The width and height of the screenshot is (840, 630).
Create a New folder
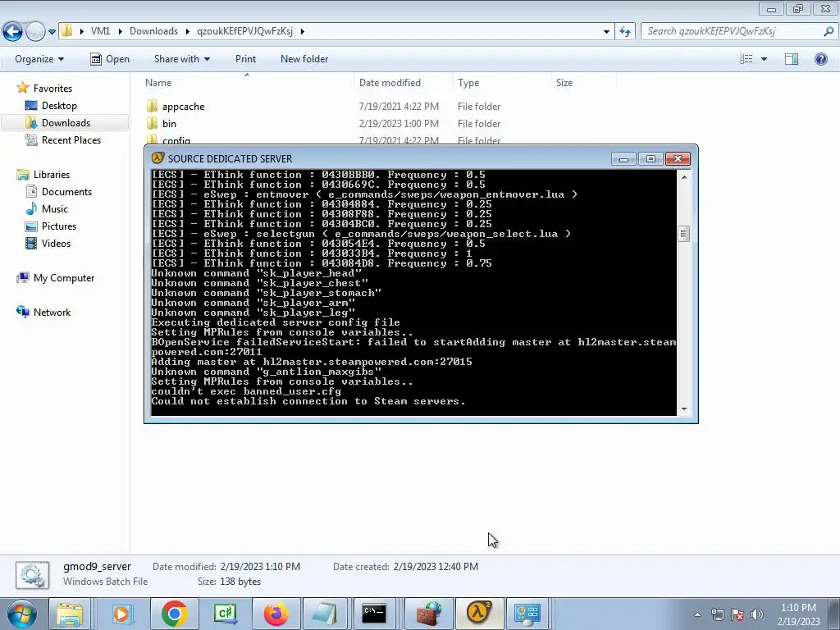tap(304, 59)
